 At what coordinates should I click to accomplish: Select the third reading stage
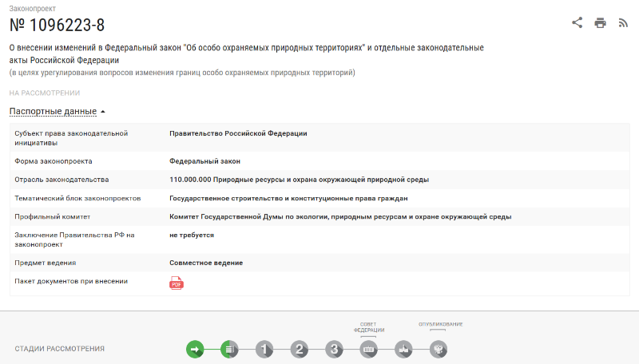click(x=334, y=349)
